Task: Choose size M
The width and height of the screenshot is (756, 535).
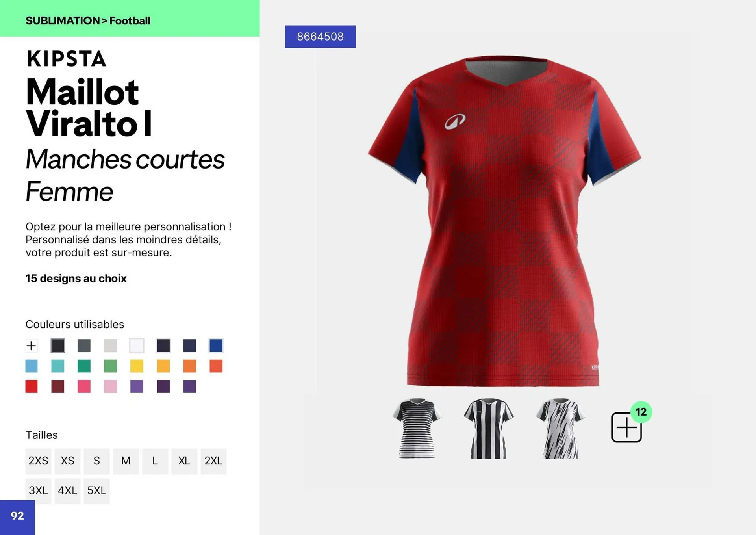Action: coord(126,461)
